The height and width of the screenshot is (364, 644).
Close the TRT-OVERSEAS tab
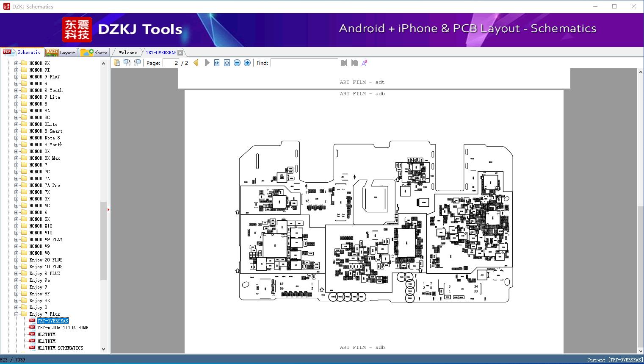tap(180, 53)
